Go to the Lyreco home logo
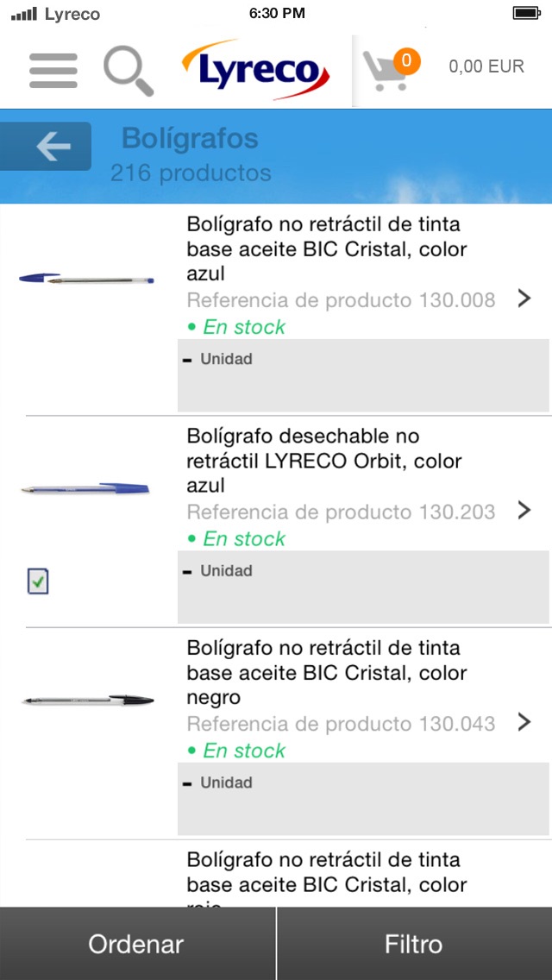Image resolution: width=552 pixels, height=980 pixels. pos(255,70)
